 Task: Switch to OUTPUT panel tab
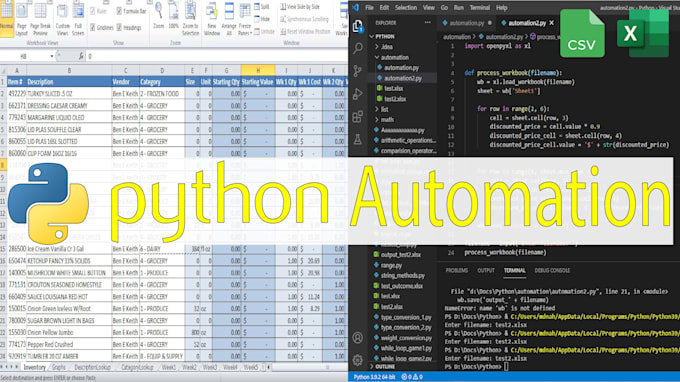[486, 270]
